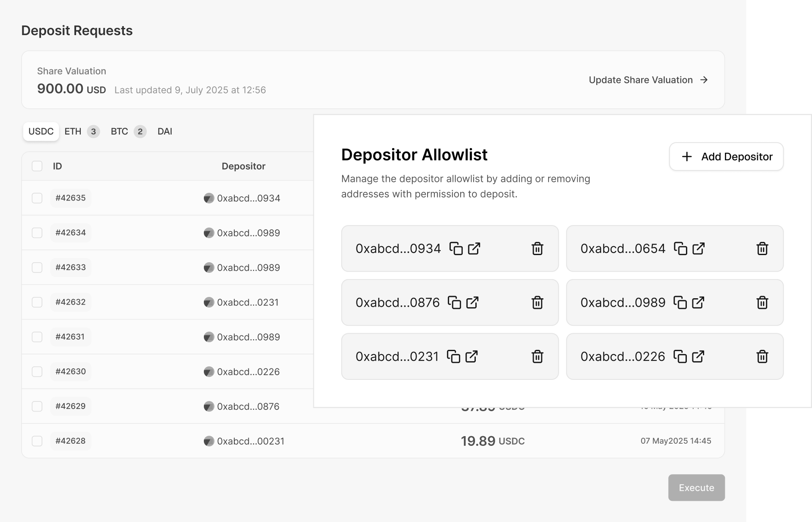This screenshot has height=522, width=812.
Task: Copy address 0xabcd...0989 in allowlist
Action: tap(680, 302)
